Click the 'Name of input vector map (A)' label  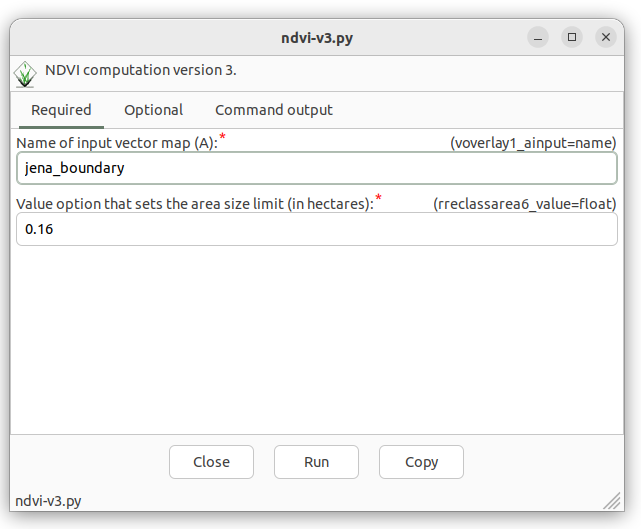coord(117,143)
